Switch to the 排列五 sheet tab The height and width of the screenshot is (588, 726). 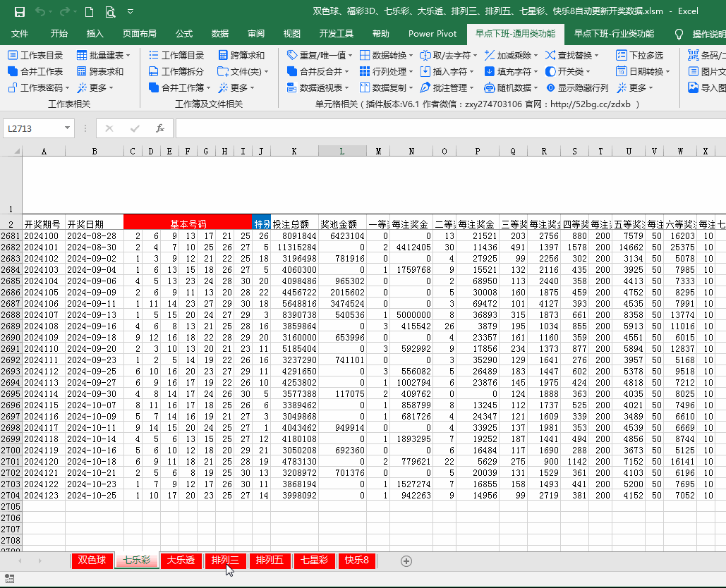tap(270, 561)
